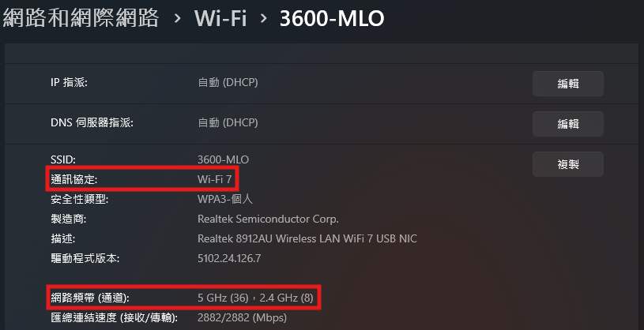644x330 pixels.
Task: Click driver version 5102.24.126.7
Action: coord(229,258)
